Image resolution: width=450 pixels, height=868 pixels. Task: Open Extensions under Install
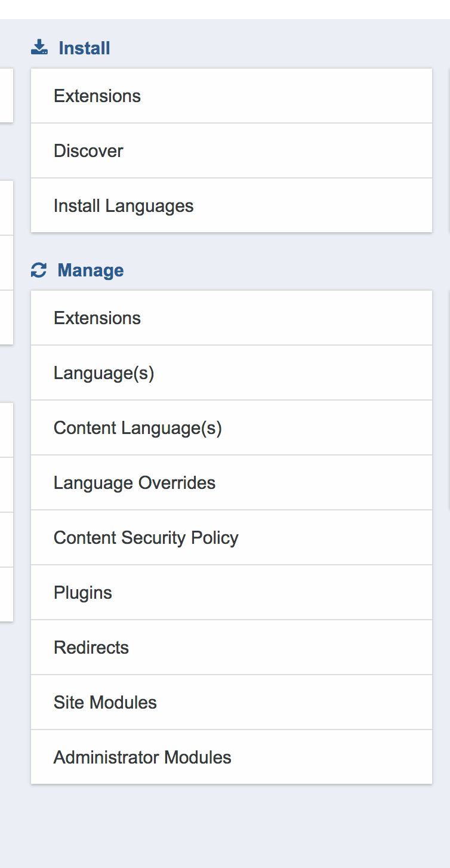pyautogui.click(x=232, y=96)
